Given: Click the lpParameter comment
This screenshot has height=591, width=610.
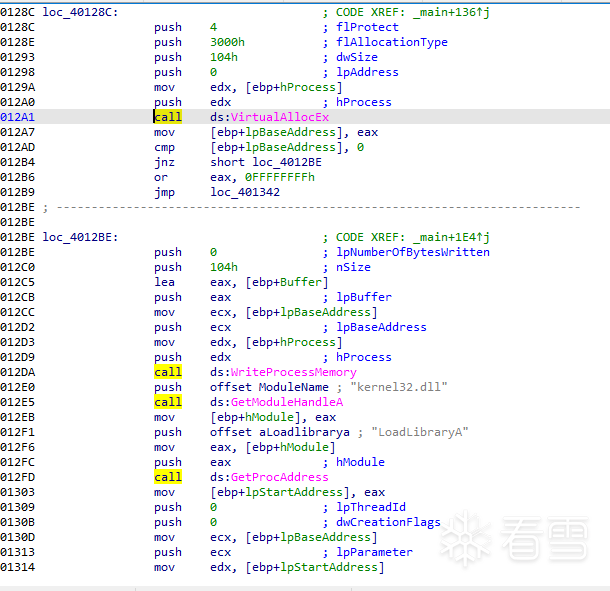Looking at the screenshot, I should [374, 552].
